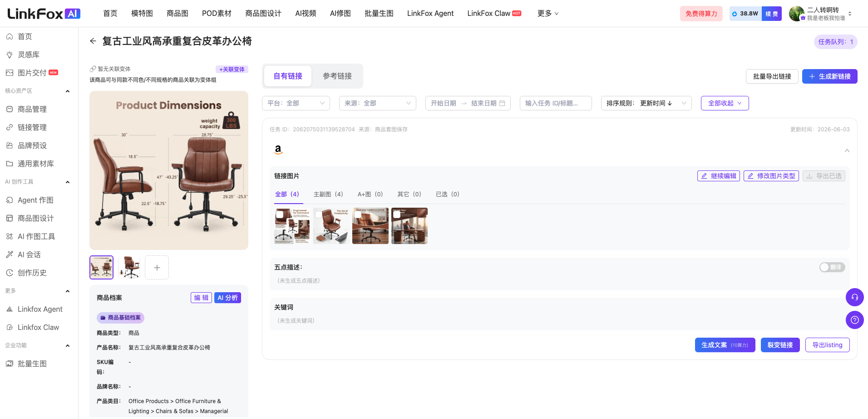
Task: Open 模特图 in the top navigation
Action: 142,14
